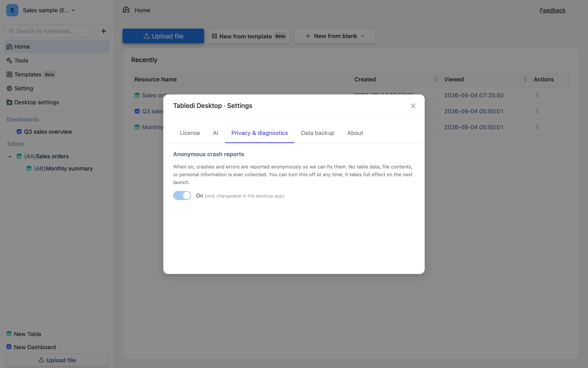Click New from template button
The image size is (588, 368).
click(x=249, y=36)
